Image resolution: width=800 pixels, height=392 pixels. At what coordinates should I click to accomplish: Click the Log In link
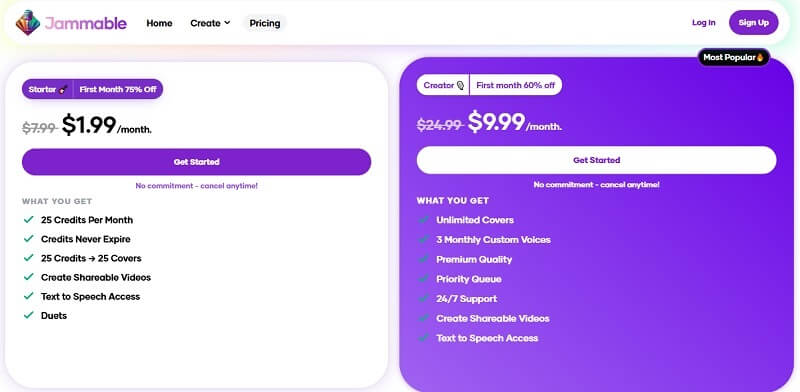pyautogui.click(x=704, y=22)
